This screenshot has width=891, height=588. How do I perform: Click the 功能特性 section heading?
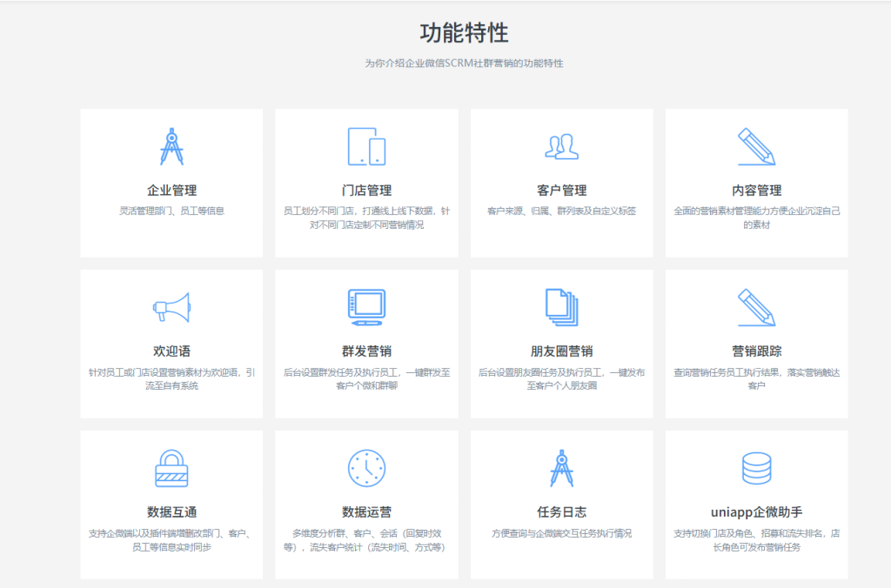tap(464, 33)
